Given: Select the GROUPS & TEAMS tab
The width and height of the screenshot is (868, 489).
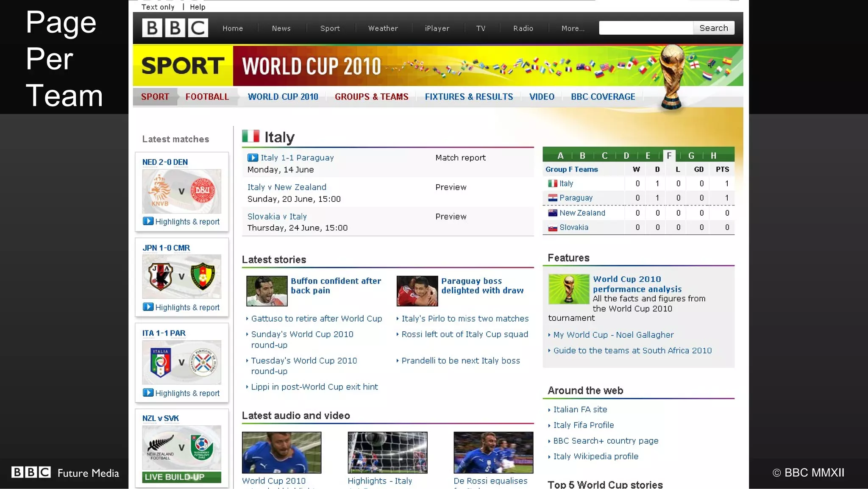Looking at the screenshot, I should [372, 97].
